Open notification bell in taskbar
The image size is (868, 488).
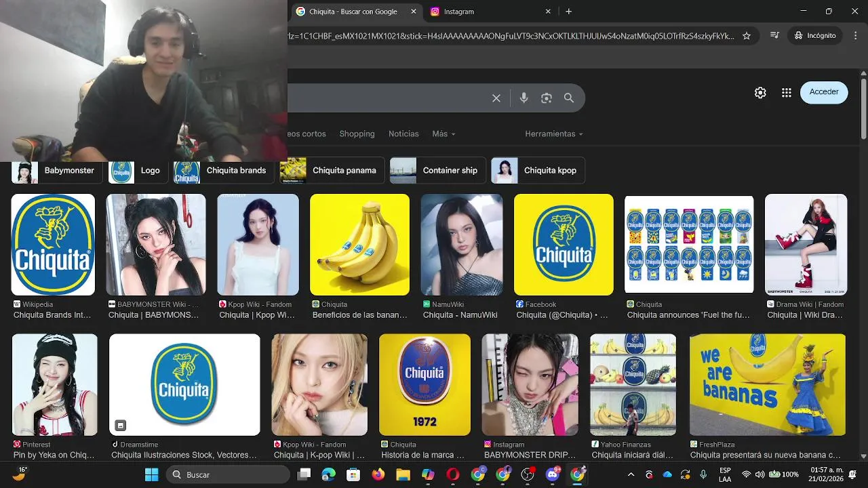(x=852, y=474)
